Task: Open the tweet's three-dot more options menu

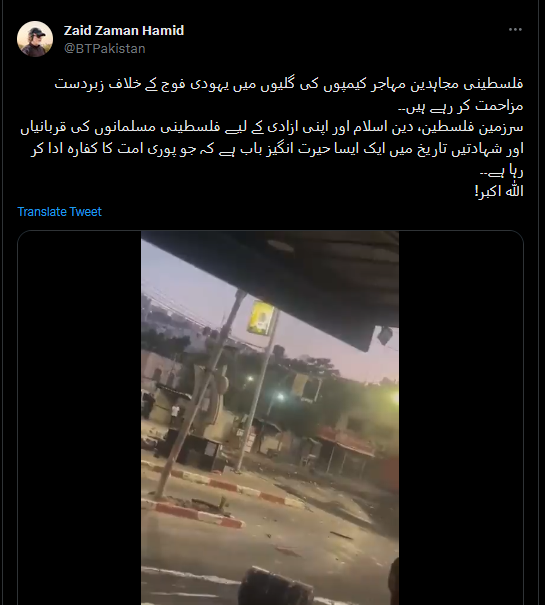Action: (x=515, y=30)
